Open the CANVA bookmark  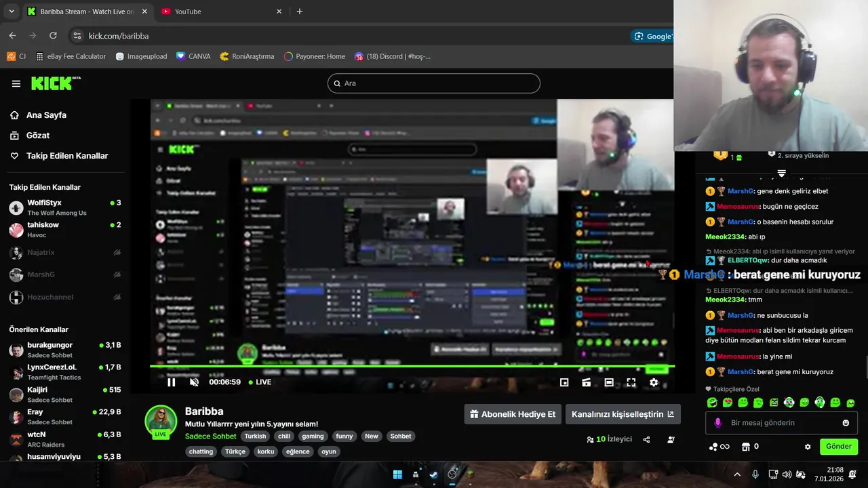[x=193, y=56]
